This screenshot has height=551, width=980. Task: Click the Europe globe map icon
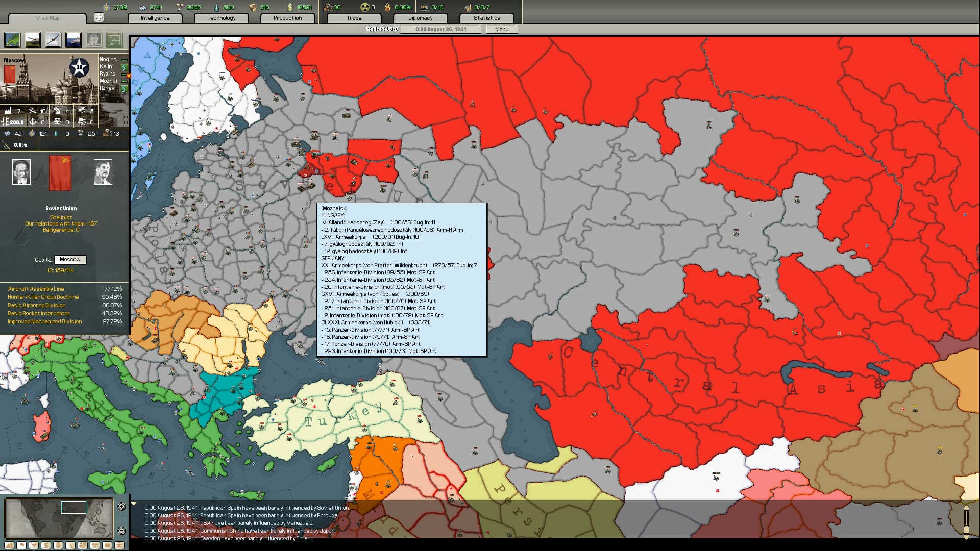[11, 40]
